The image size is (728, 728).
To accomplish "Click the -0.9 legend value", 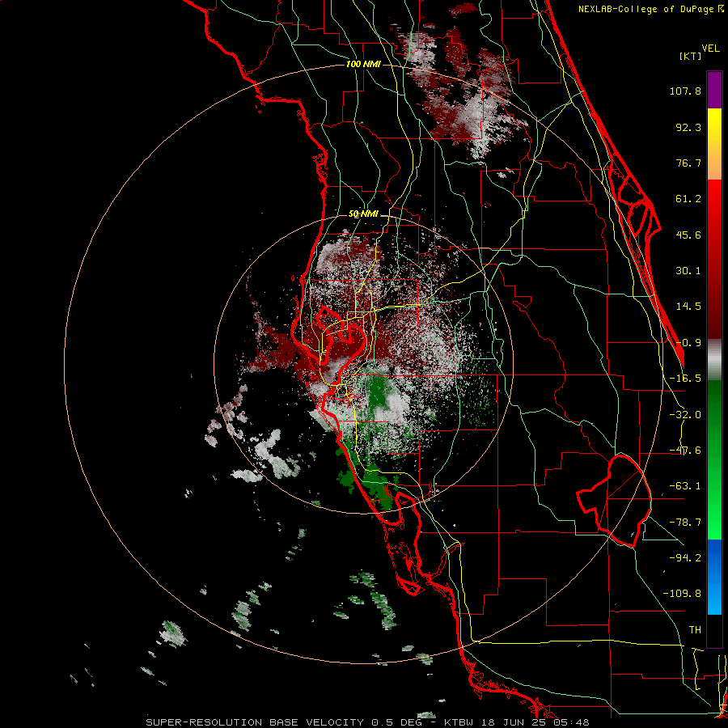I will point(688,343).
